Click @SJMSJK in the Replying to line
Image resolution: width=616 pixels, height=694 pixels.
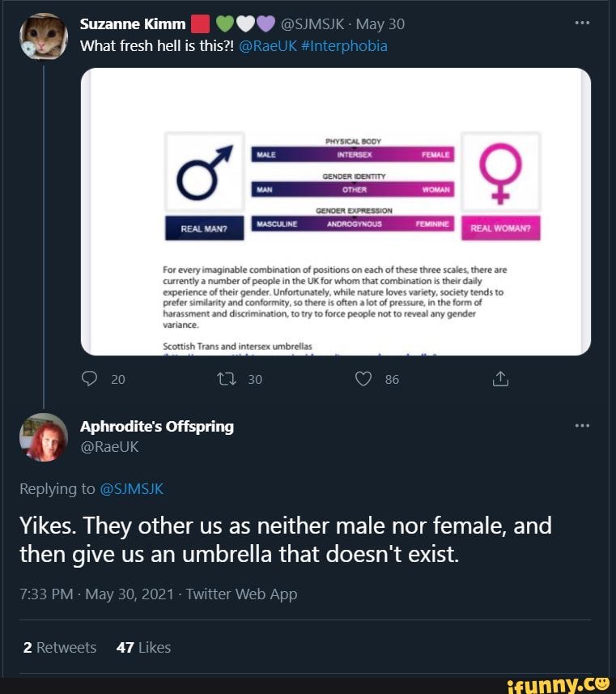click(131, 488)
